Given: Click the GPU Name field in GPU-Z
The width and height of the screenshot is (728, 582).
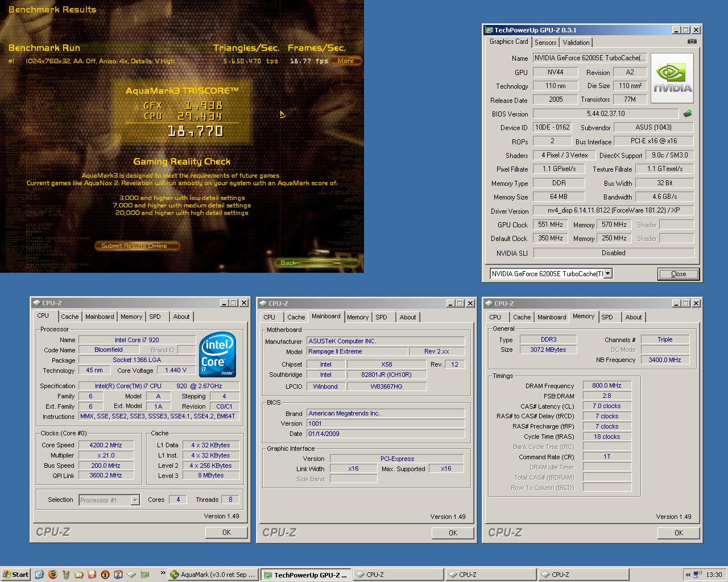Looking at the screenshot, I should [x=589, y=59].
